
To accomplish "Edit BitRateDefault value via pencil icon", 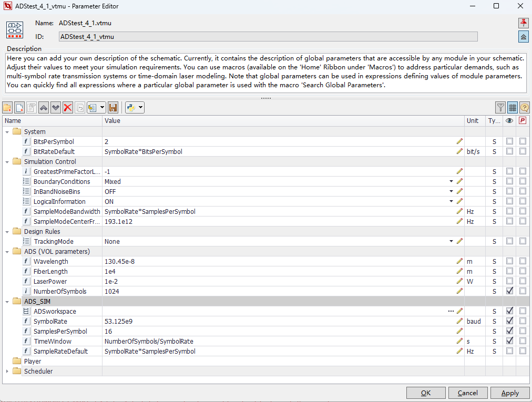I will [x=459, y=151].
